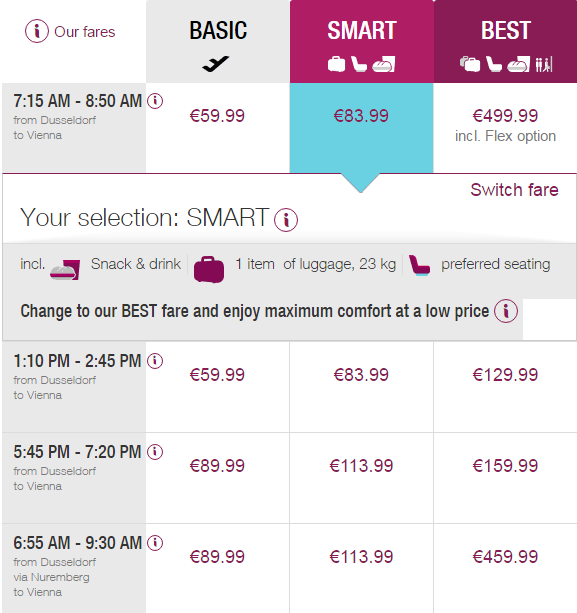Open info icon next to Your selection: SMART

point(286,220)
